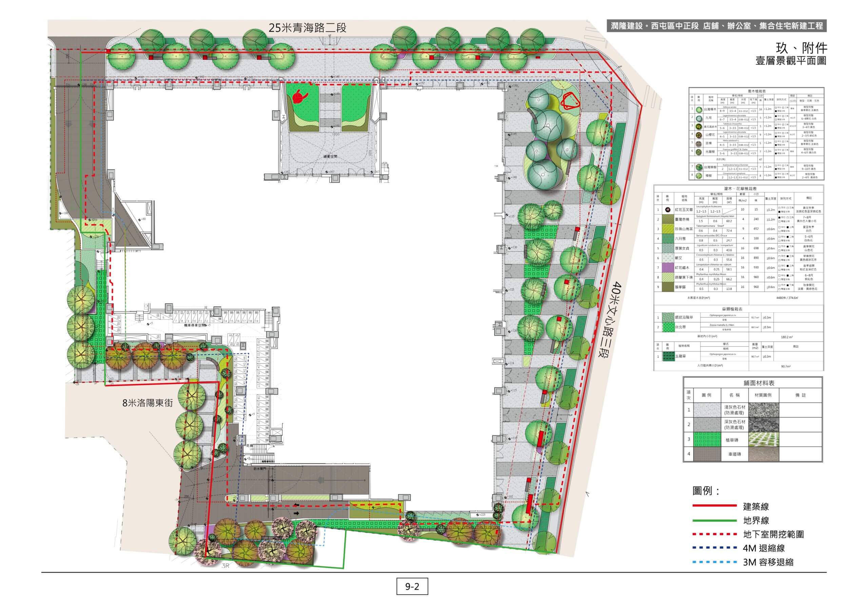Click the 紅花玉芙蓉 shrub legend icon
This screenshot has width=868, height=614.
(x=668, y=210)
